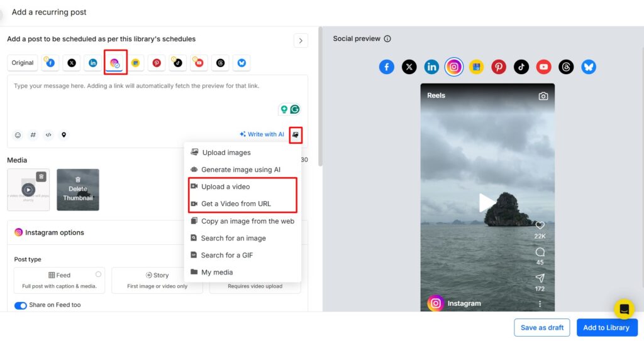
Task: Click Add to Library
Action: click(606, 327)
